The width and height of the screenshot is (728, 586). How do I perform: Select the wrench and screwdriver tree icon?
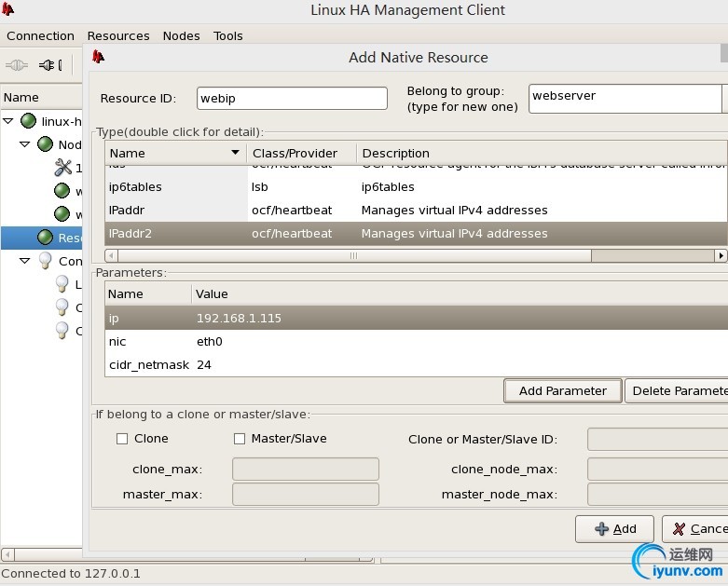point(63,168)
